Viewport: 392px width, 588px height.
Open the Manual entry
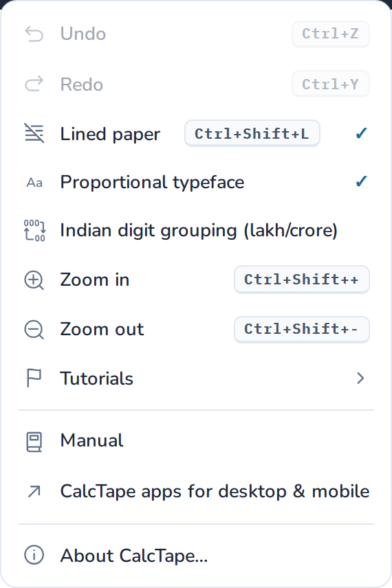point(196,440)
